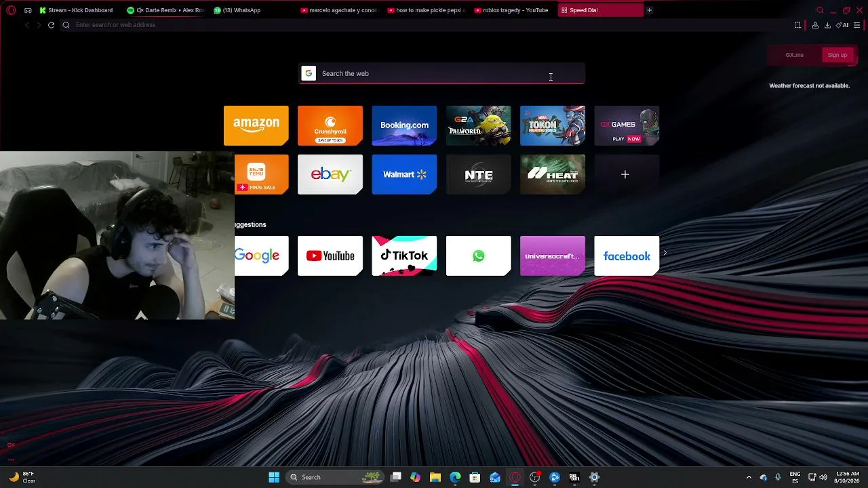Switch to how to make pickle pepsi tab
Image resolution: width=868 pixels, height=488 pixels.
tap(426, 10)
